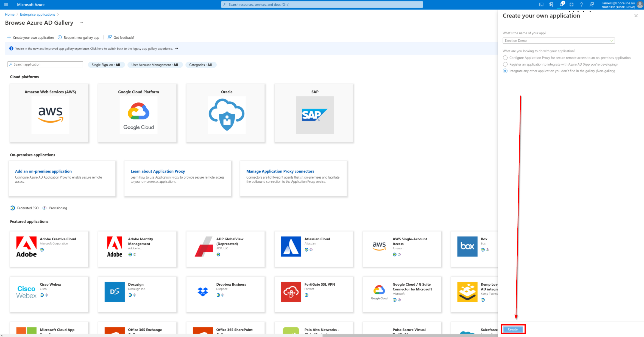Open the ADP GlobalView app logo
This screenshot has width=644, height=337.
[204, 247]
